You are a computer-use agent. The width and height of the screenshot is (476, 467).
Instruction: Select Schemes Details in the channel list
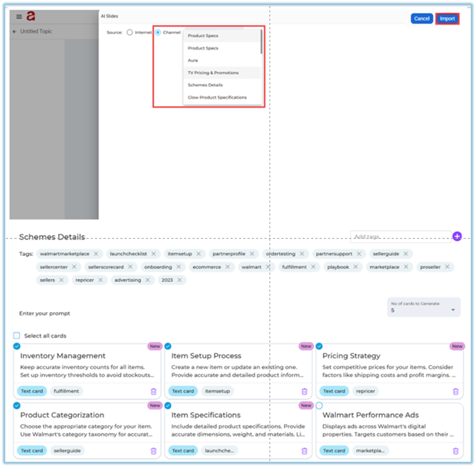coord(205,85)
